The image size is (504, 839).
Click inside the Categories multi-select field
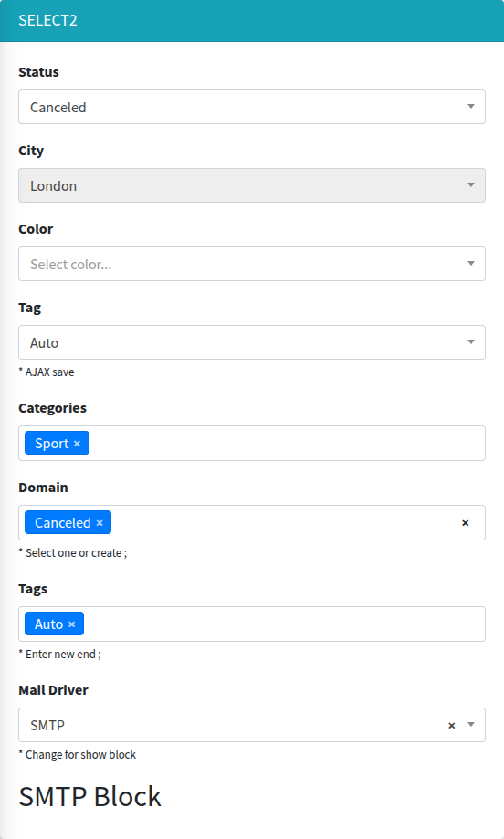pyautogui.click(x=251, y=443)
